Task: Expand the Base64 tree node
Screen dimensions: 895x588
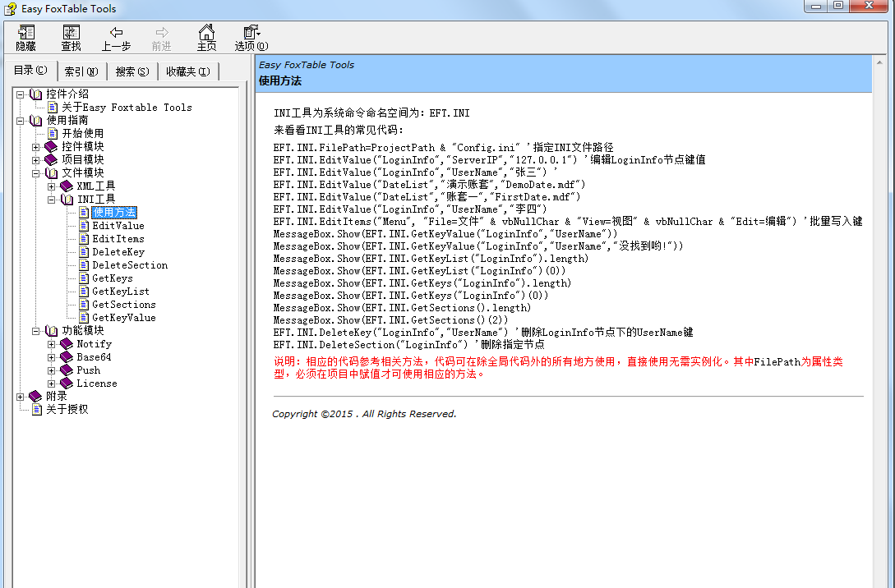Action: coord(51,357)
